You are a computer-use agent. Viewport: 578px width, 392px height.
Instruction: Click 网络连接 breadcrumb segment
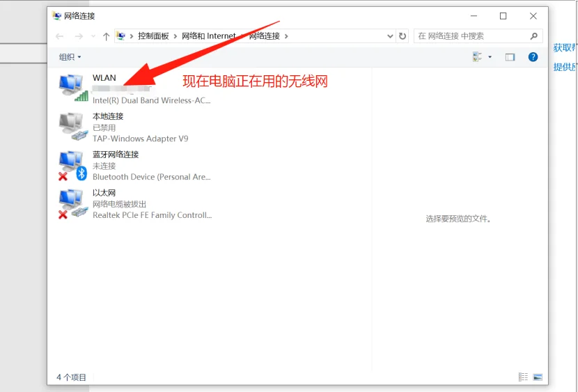point(265,36)
